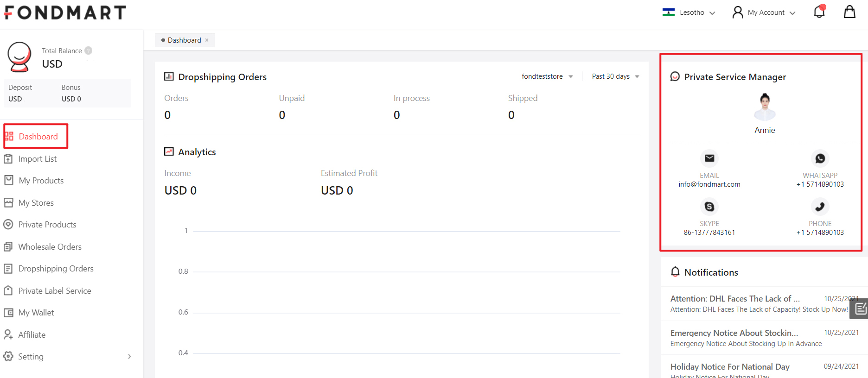Click the floating feedback note icon
This screenshot has height=378, width=868.
pos(860,309)
